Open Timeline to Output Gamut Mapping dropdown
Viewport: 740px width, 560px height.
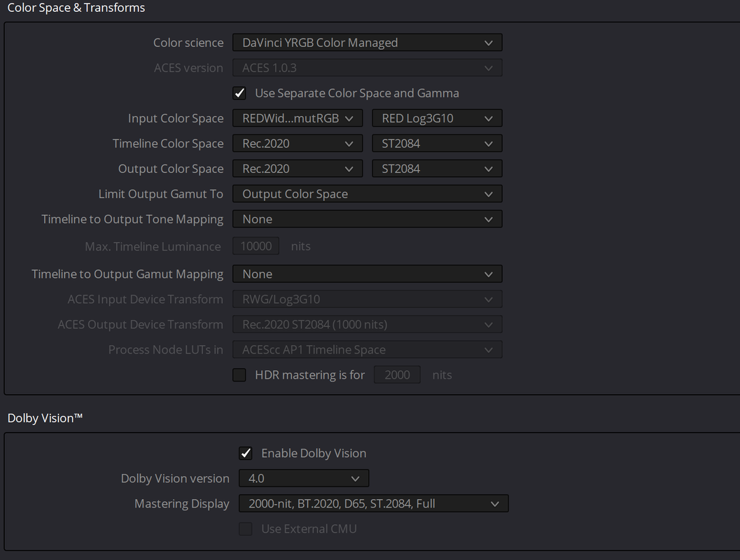point(367,274)
